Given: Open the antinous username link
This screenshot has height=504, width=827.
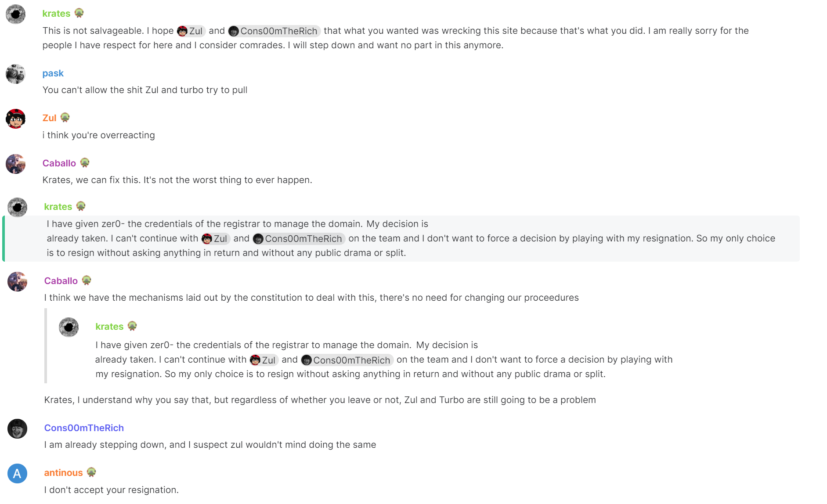Looking at the screenshot, I should (64, 473).
